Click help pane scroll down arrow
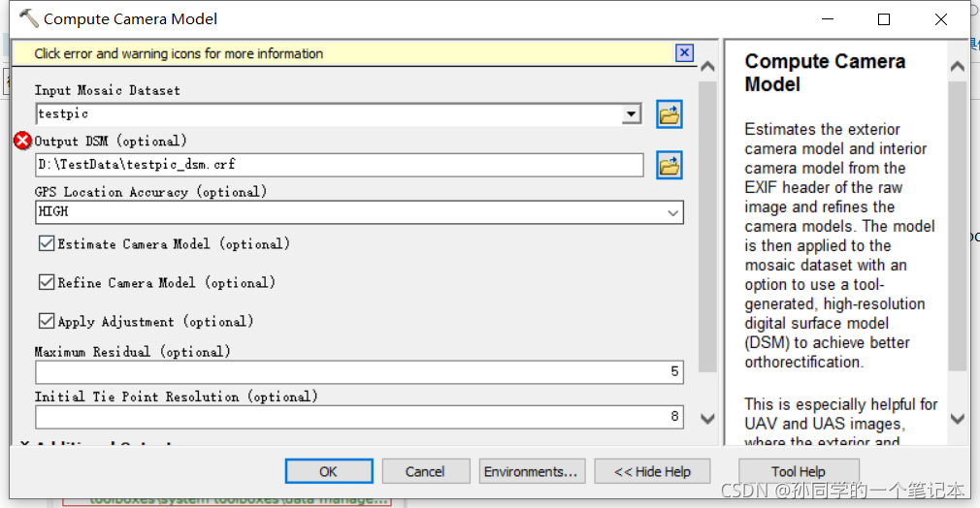The width and height of the screenshot is (980, 508). tap(958, 419)
